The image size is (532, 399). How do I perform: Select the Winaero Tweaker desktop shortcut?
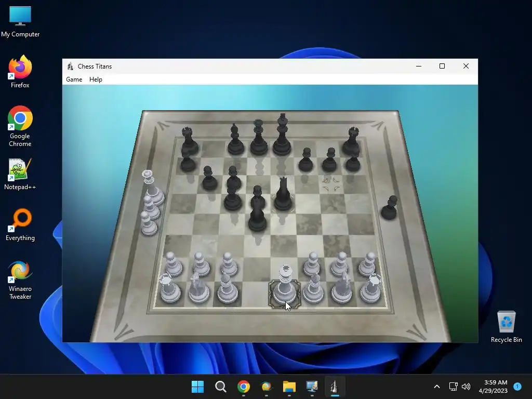coord(20,280)
